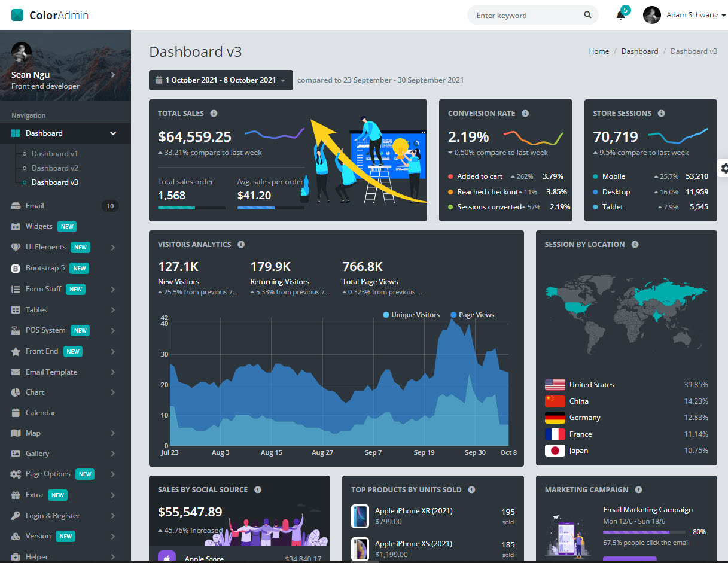Expand the Tables submenu arrow
Viewport: 728px width, 563px height.
(x=113, y=310)
